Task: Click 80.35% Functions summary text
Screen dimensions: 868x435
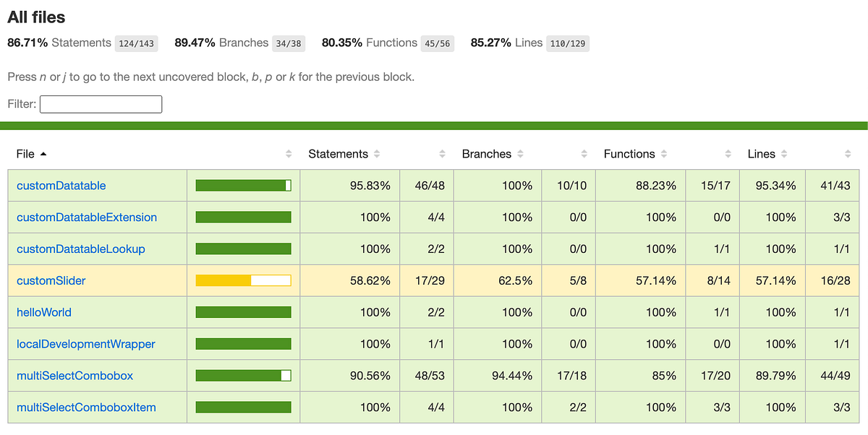Action: [x=370, y=43]
